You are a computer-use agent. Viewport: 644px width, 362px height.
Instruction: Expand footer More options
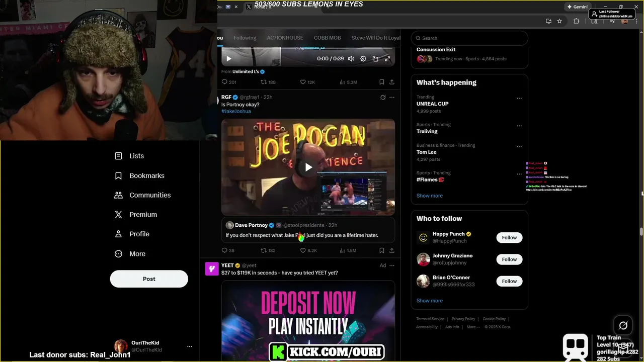472,327
